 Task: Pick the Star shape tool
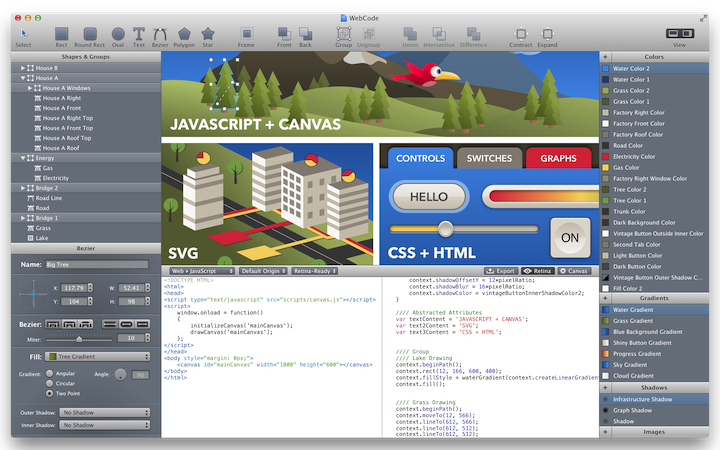point(207,35)
